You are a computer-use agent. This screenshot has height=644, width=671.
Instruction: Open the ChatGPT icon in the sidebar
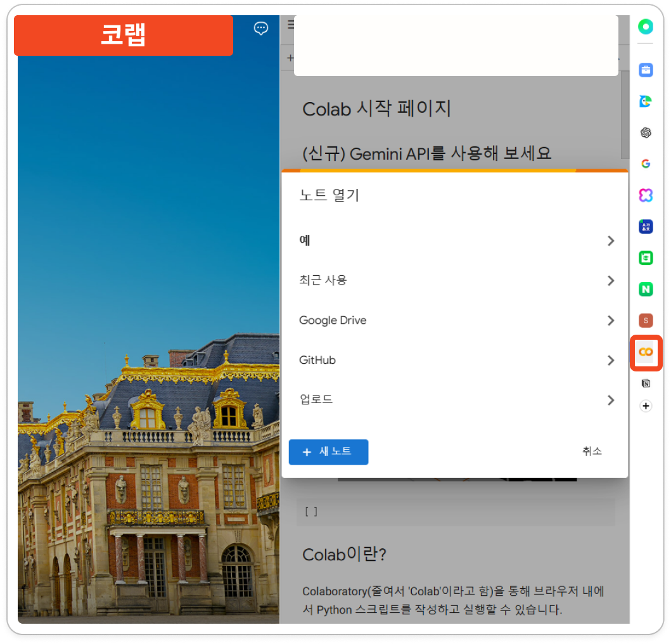click(646, 132)
